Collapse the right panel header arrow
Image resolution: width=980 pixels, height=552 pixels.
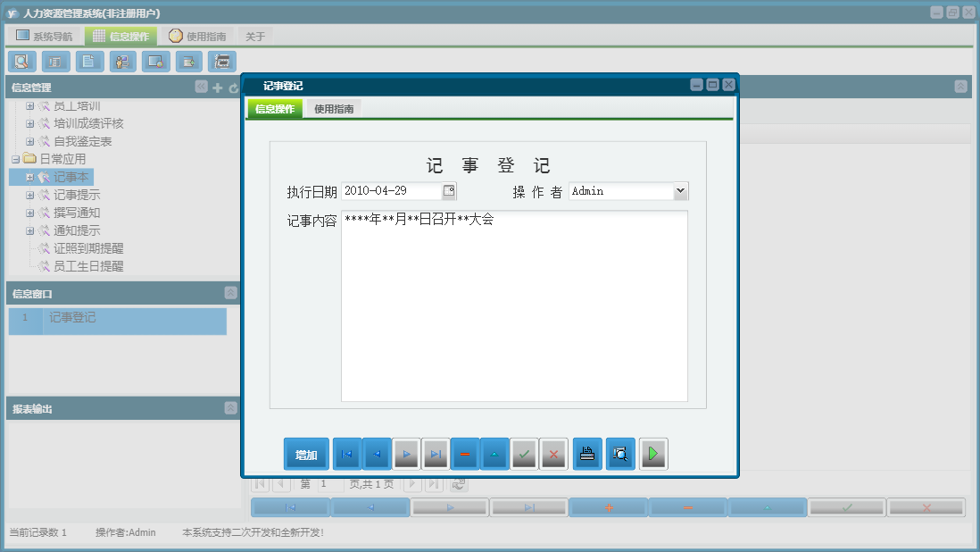(961, 87)
